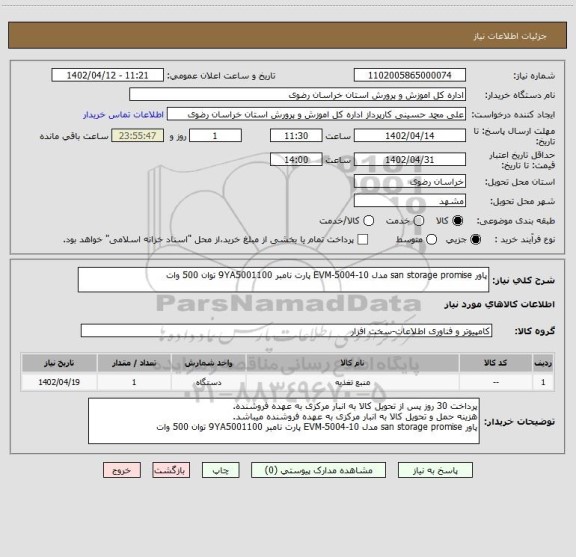Click the price validity date 1402/04/31 field
Viewport: 576px width, 557px height.
click(x=410, y=159)
